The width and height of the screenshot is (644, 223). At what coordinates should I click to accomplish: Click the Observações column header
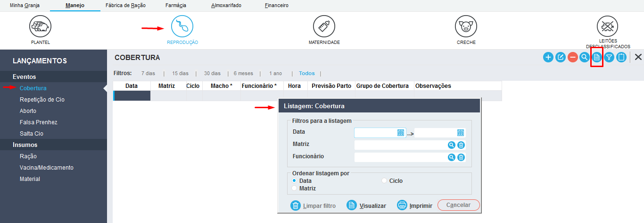pos(457,86)
